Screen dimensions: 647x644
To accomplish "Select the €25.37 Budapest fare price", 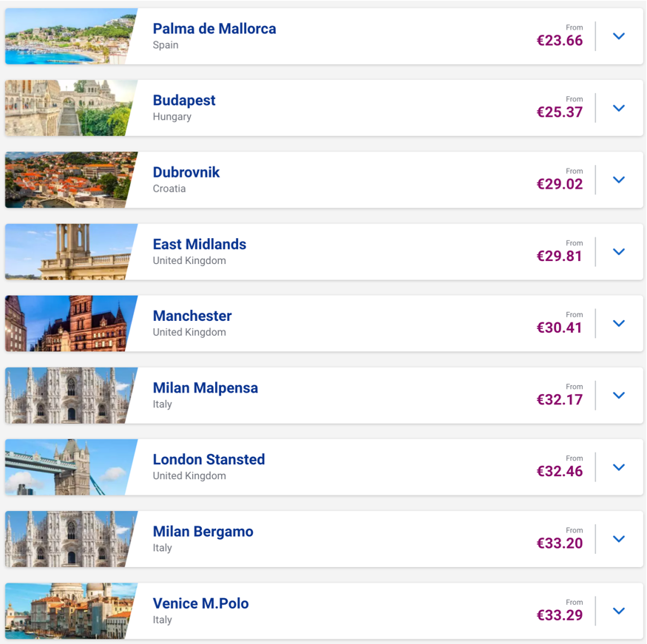I will point(560,112).
